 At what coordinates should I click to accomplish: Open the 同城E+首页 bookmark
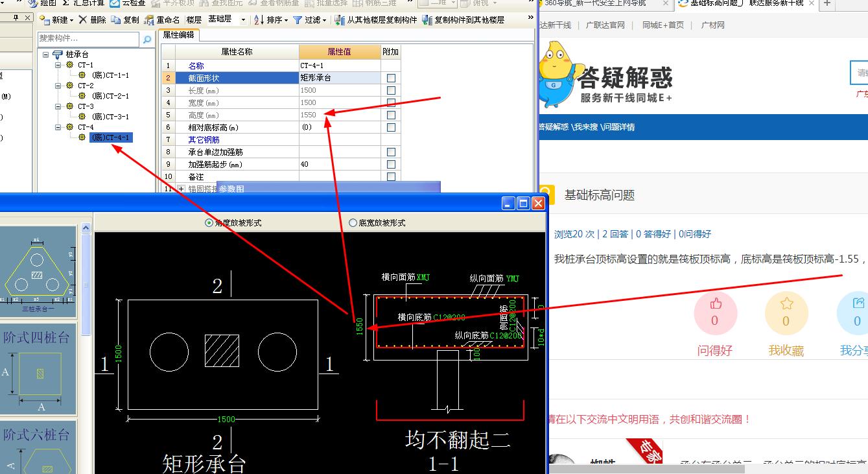click(x=663, y=25)
